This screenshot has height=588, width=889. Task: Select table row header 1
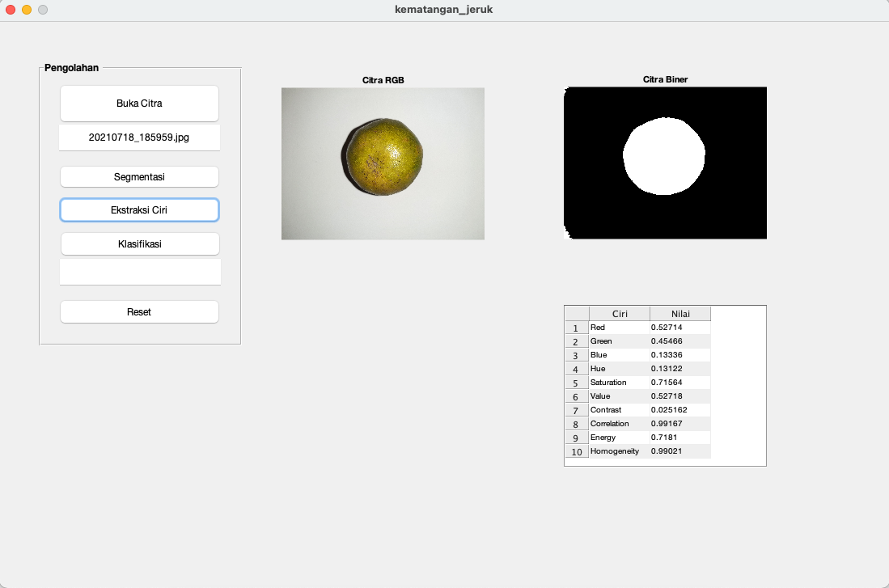[x=577, y=328]
